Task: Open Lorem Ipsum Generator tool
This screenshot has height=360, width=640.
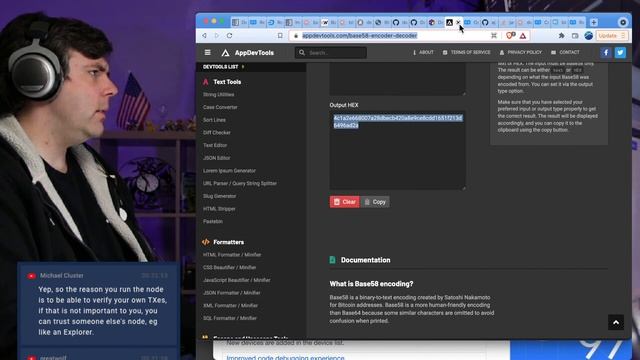Action: (x=229, y=170)
